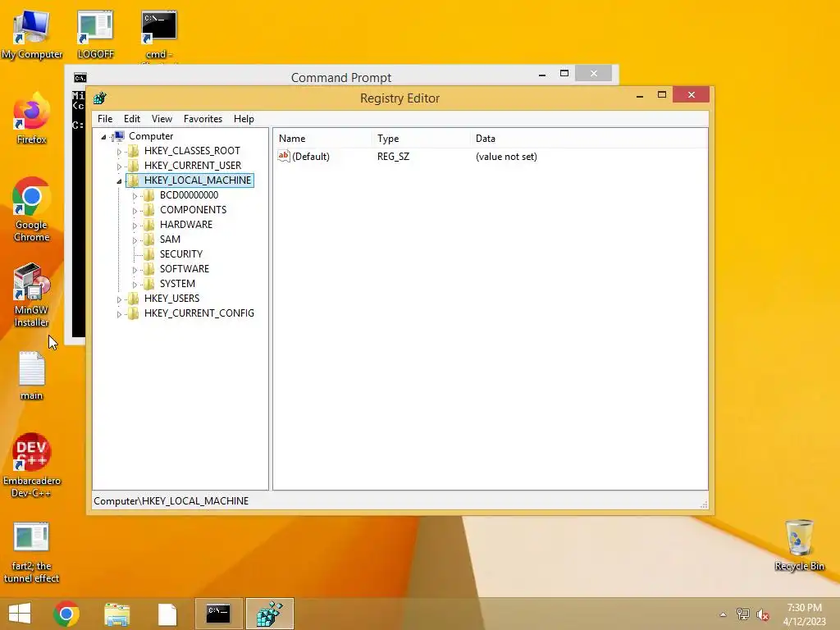840x630 pixels.
Task: Expand HKEY_CLASSES_ROOT key
Action: (119, 152)
